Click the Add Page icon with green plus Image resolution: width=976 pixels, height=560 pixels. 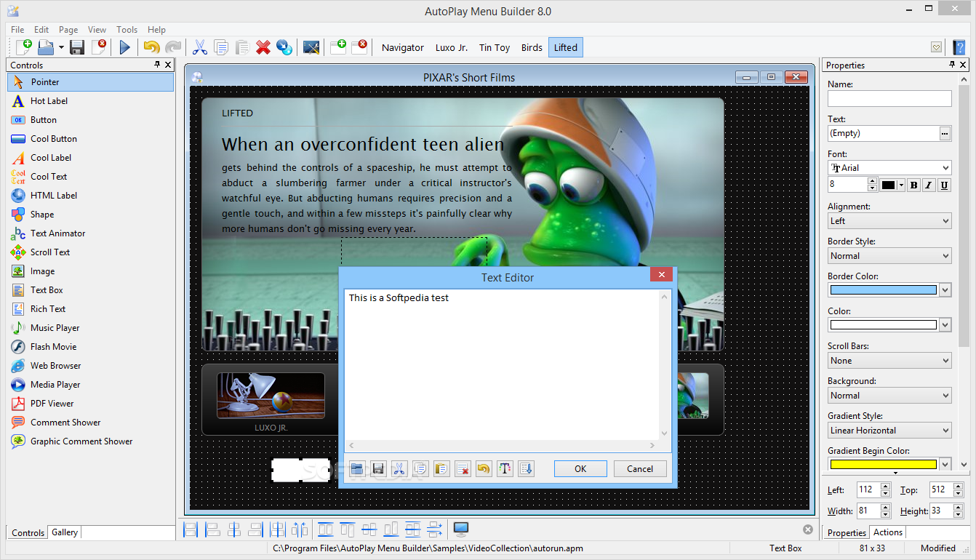pos(338,47)
